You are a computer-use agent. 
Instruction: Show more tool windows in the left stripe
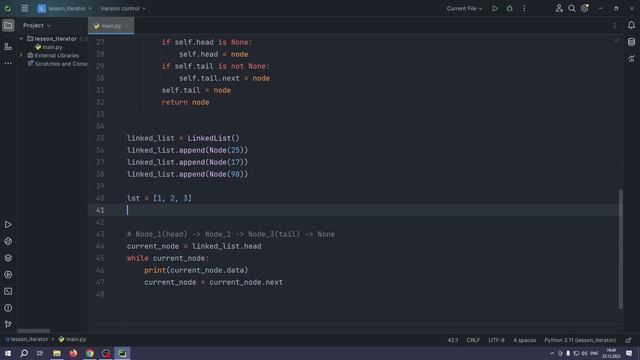point(8,63)
